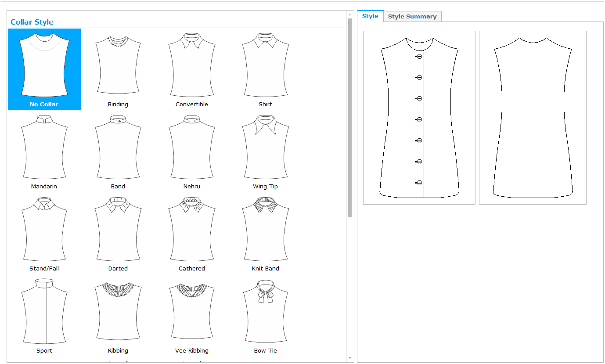Click the scrollbar down arrow
The image size is (605, 364).
pos(350,358)
